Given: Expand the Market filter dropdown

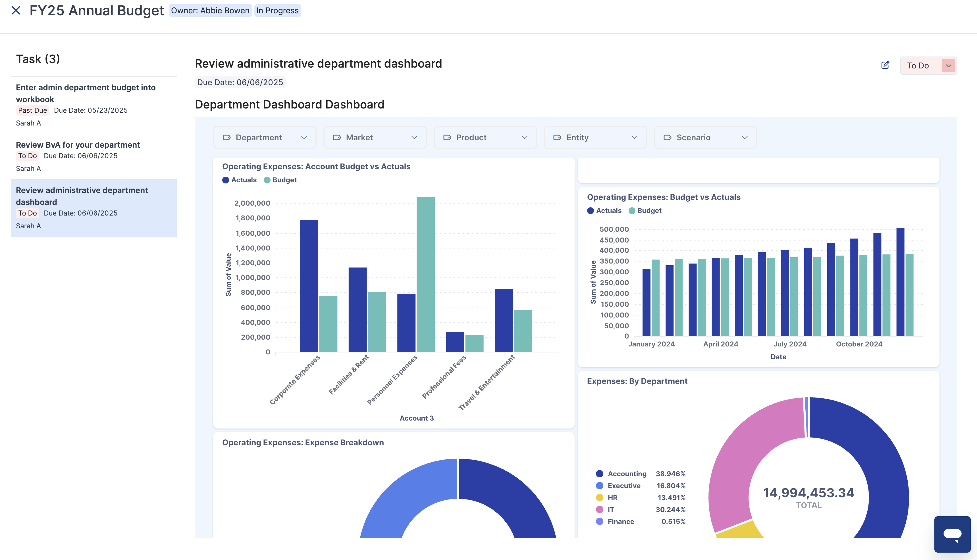Looking at the screenshot, I should [x=414, y=138].
